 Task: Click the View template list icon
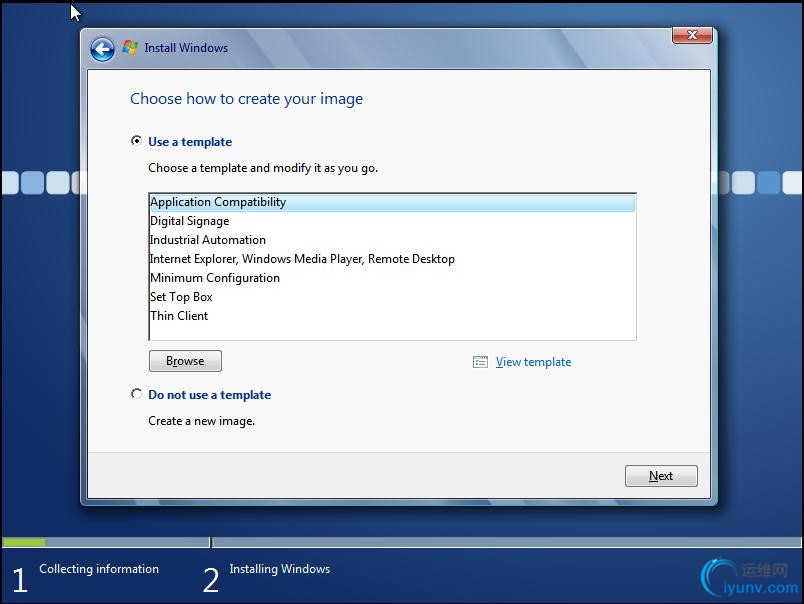click(x=480, y=362)
